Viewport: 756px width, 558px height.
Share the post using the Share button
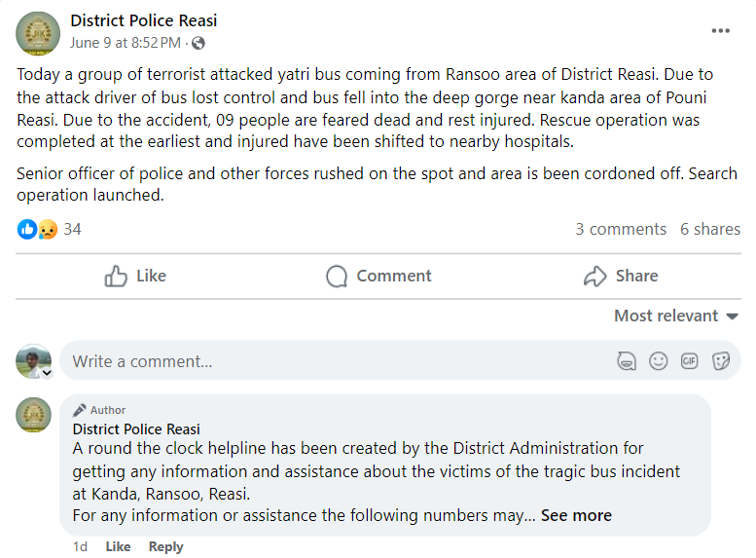point(621,277)
